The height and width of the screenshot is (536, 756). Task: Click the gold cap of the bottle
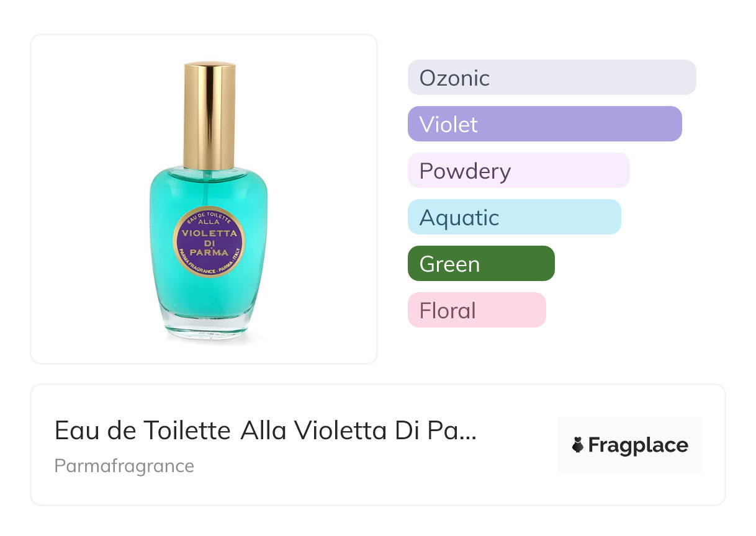209,115
